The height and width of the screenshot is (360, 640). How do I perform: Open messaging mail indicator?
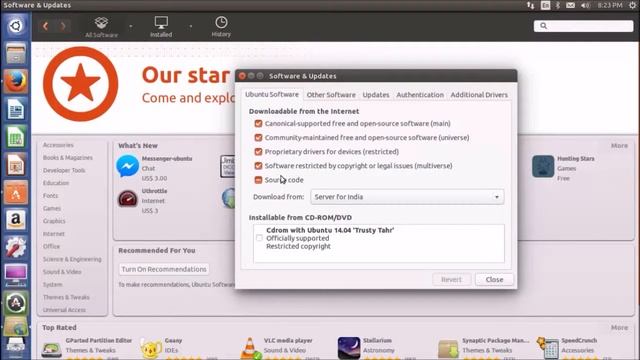coord(571,5)
